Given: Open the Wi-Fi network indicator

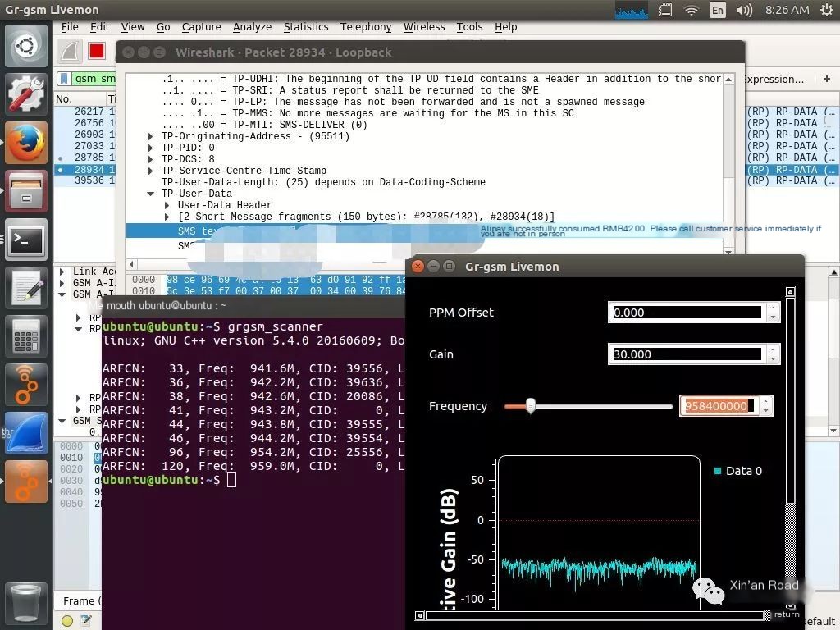Looking at the screenshot, I should coord(692,10).
